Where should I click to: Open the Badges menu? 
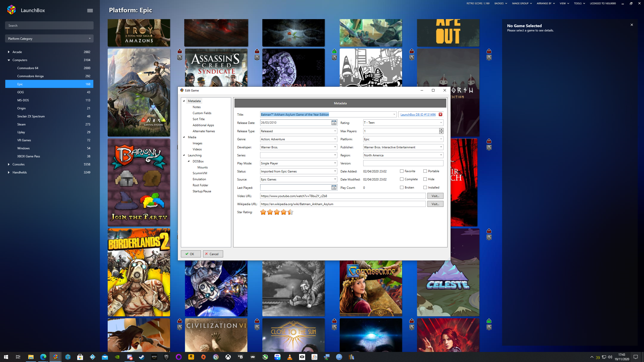pos(501,4)
